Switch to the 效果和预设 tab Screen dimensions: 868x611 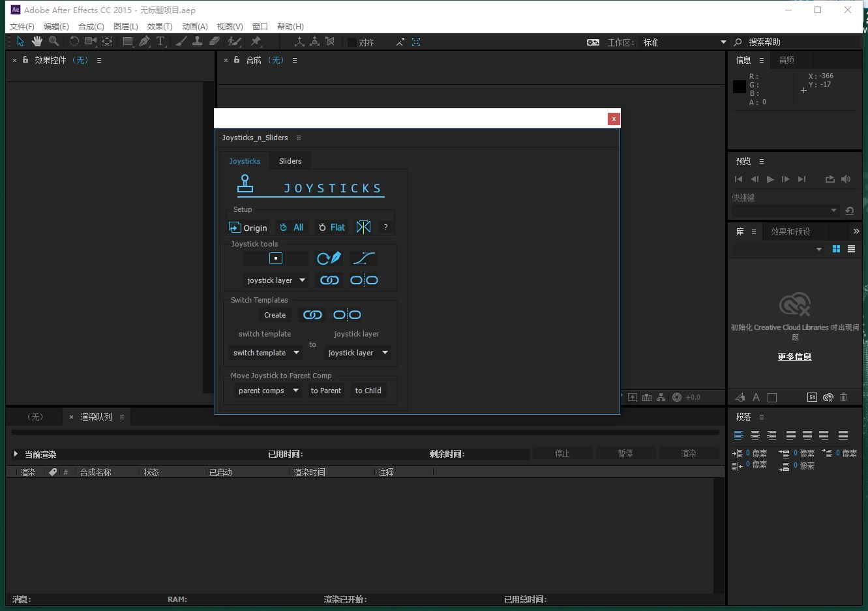coord(790,231)
